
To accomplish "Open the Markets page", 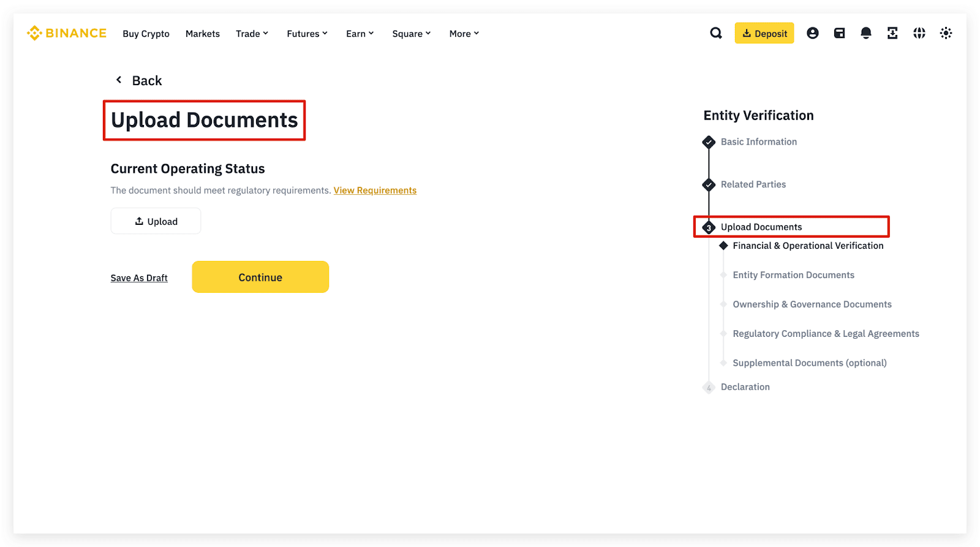I will (202, 34).
